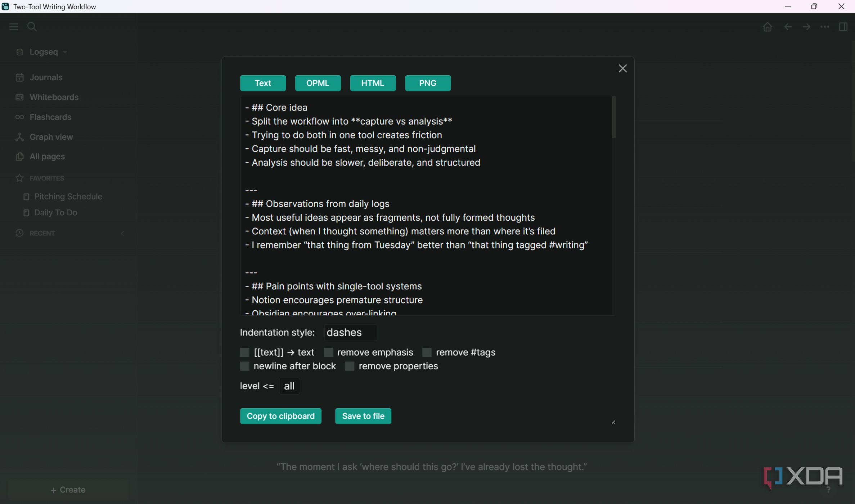Click the Recent history header
The width and height of the screenshot is (855, 504).
(35, 233)
